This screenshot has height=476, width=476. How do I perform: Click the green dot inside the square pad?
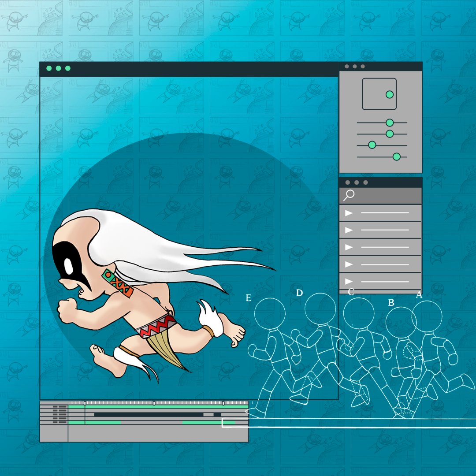(x=389, y=94)
